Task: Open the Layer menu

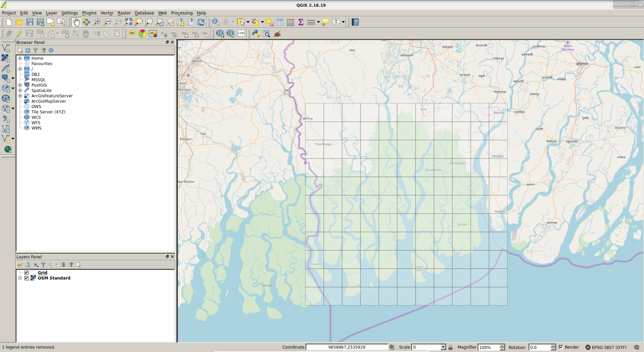Action: coord(52,13)
